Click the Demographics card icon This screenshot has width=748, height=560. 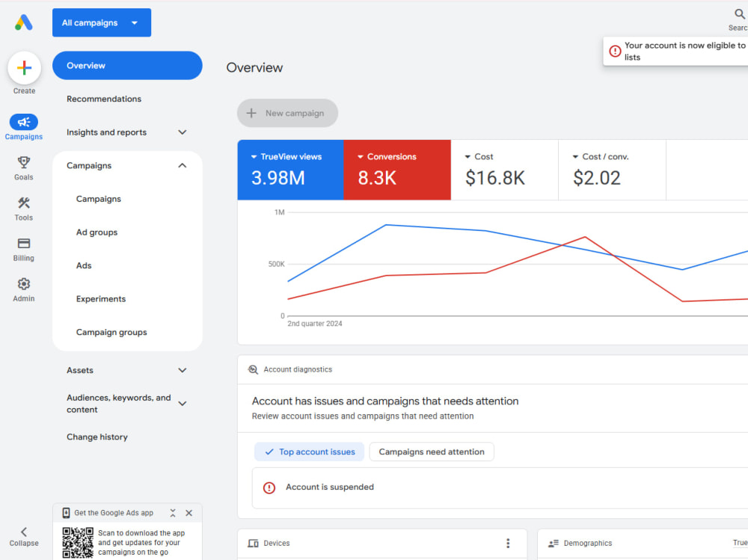point(554,543)
